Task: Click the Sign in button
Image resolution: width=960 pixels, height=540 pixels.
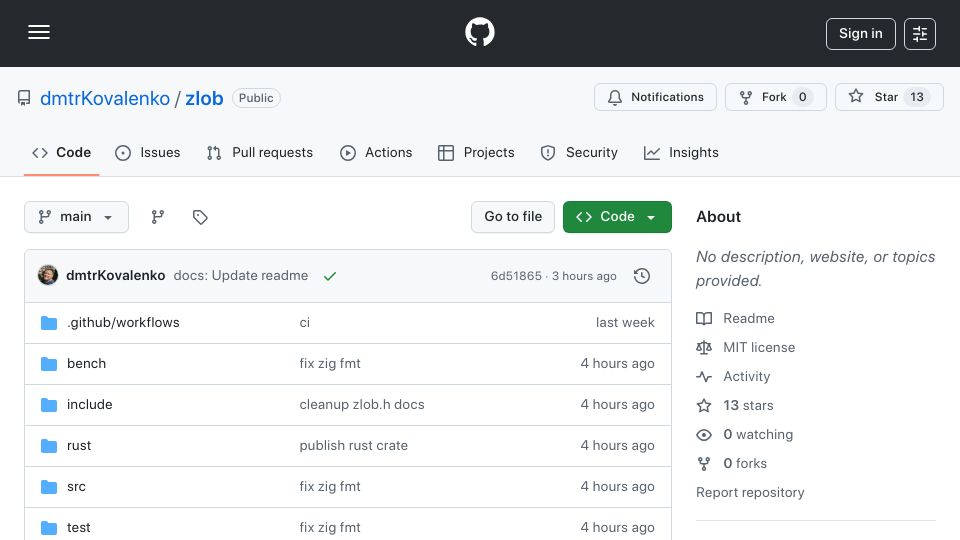Action: pyautogui.click(x=860, y=34)
